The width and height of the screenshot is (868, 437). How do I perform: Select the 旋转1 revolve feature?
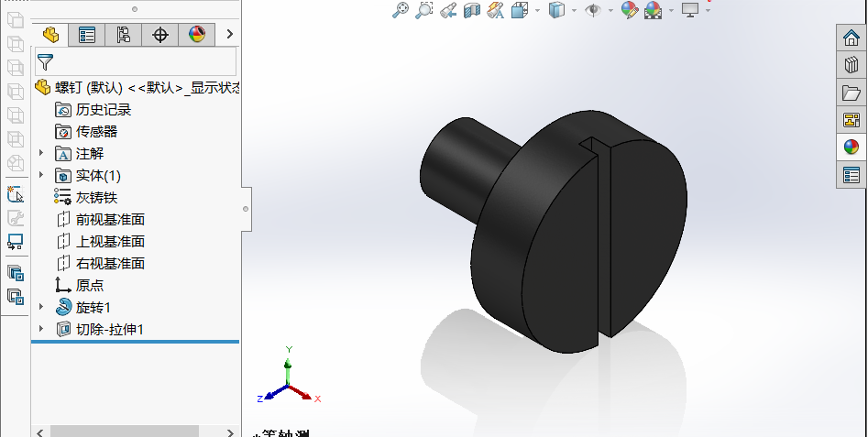click(x=83, y=308)
